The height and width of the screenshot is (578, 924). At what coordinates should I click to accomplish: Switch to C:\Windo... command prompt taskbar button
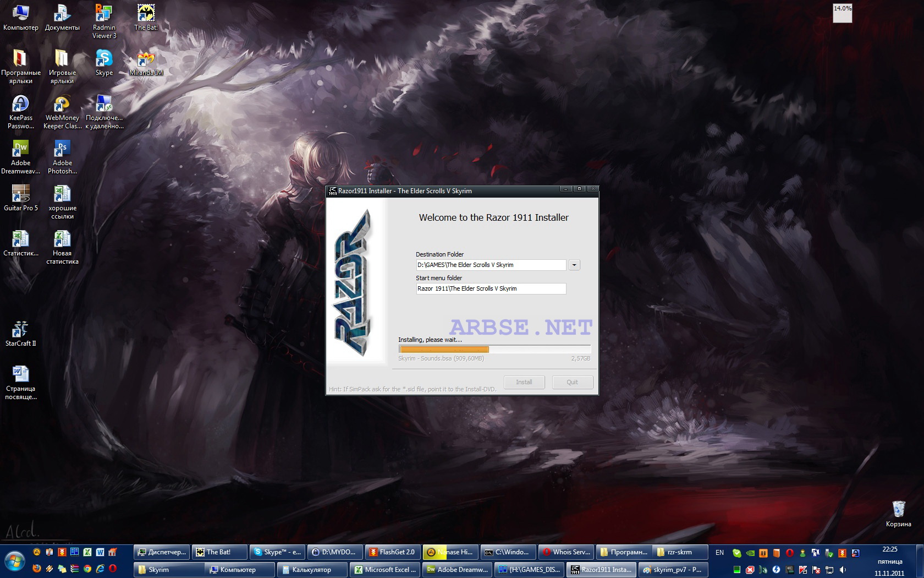[x=508, y=552]
